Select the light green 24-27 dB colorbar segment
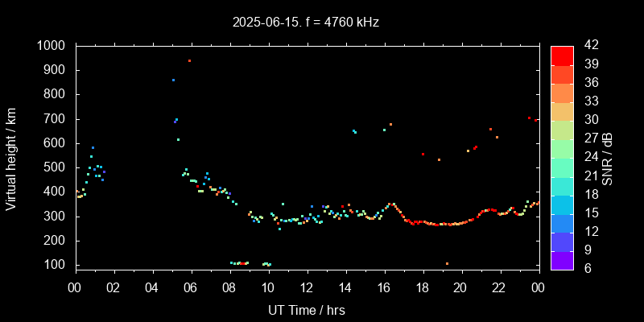The image size is (644, 322). pos(562,148)
